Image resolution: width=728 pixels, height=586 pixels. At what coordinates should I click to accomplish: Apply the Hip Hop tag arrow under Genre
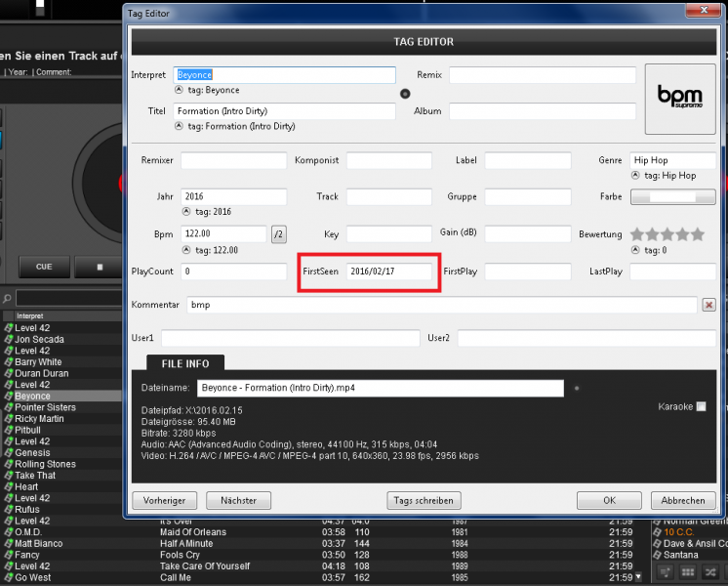coord(635,176)
